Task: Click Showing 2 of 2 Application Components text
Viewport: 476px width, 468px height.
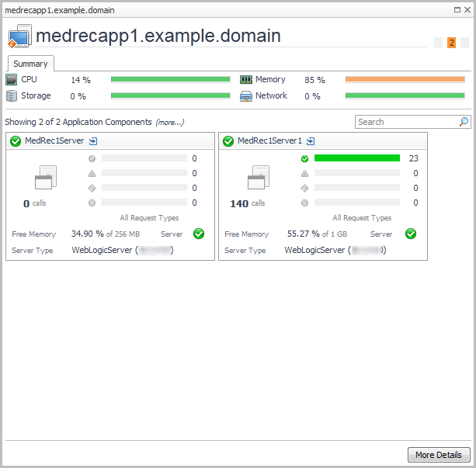Action: pyautogui.click(x=78, y=122)
